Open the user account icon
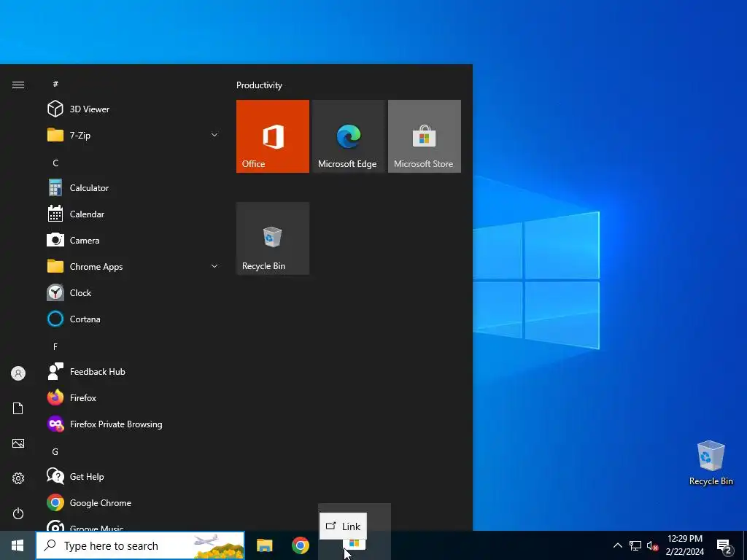Viewport: 747px width, 560px height. [x=18, y=373]
